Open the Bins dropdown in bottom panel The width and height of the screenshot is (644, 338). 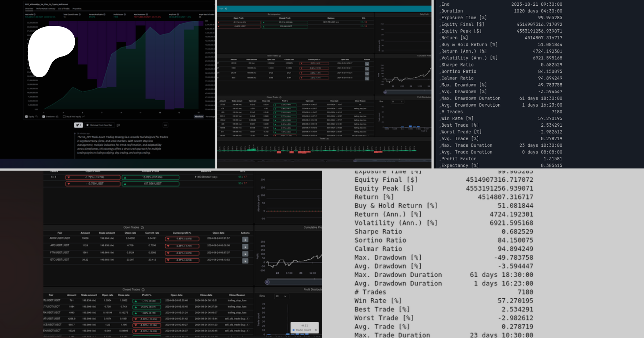[x=281, y=296]
